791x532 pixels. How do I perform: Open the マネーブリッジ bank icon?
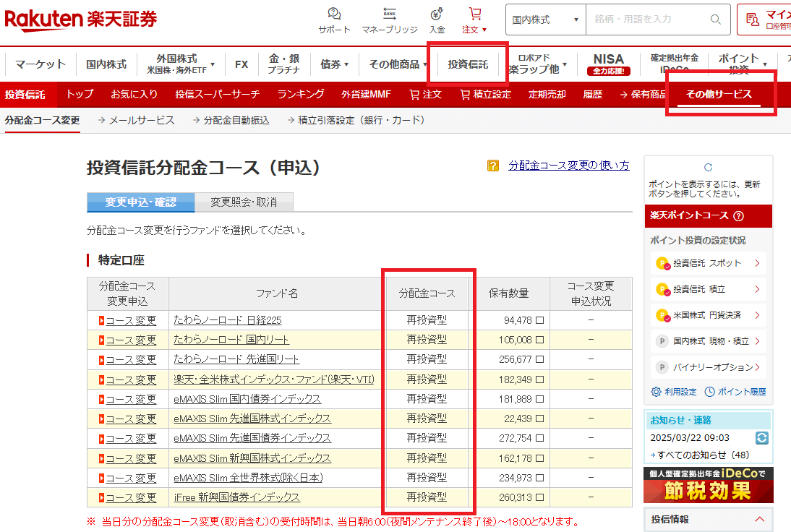(x=390, y=14)
